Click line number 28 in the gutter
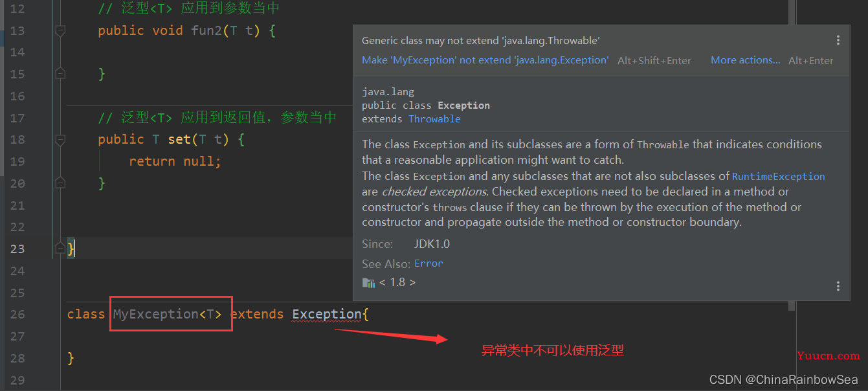Viewport: 868px width, 391px height. (17, 357)
